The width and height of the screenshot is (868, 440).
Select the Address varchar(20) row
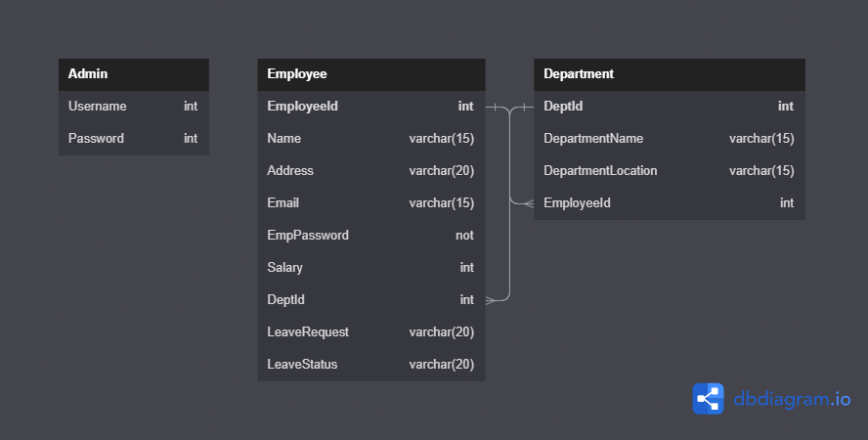[371, 171]
